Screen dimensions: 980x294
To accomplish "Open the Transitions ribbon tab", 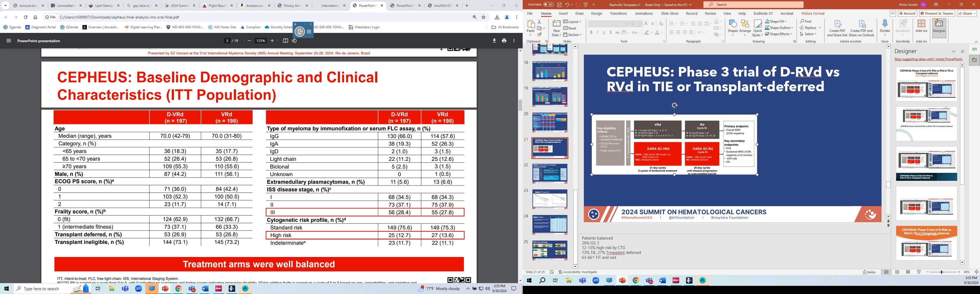I will (618, 13).
